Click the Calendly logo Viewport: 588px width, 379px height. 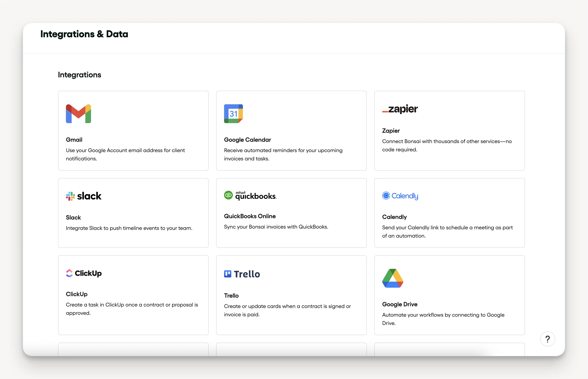[400, 196]
